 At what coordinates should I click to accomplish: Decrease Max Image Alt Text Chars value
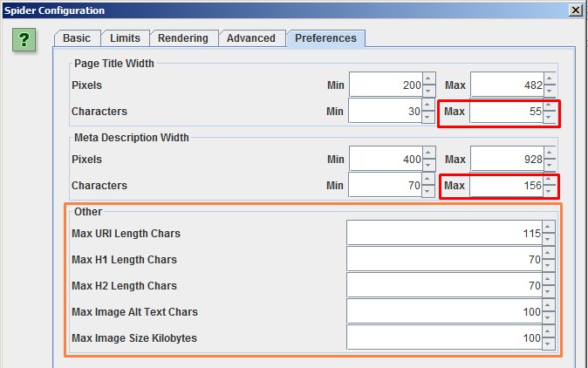[548, 317]
